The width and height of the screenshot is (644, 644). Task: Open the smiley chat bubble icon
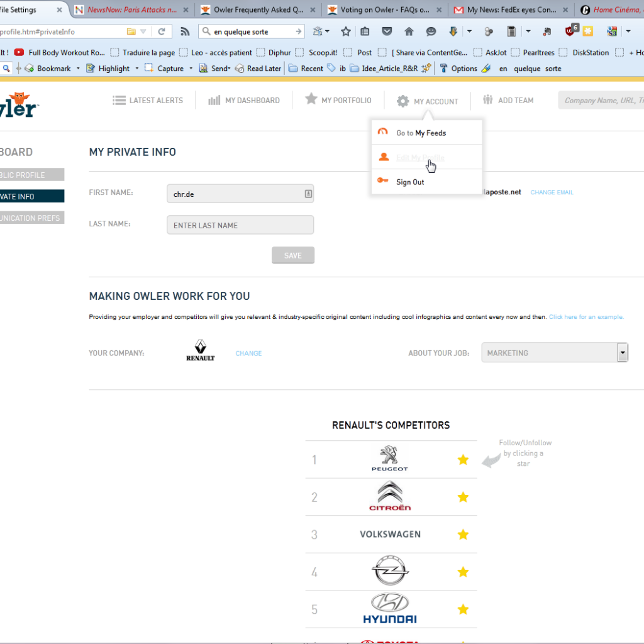[431, 31]
